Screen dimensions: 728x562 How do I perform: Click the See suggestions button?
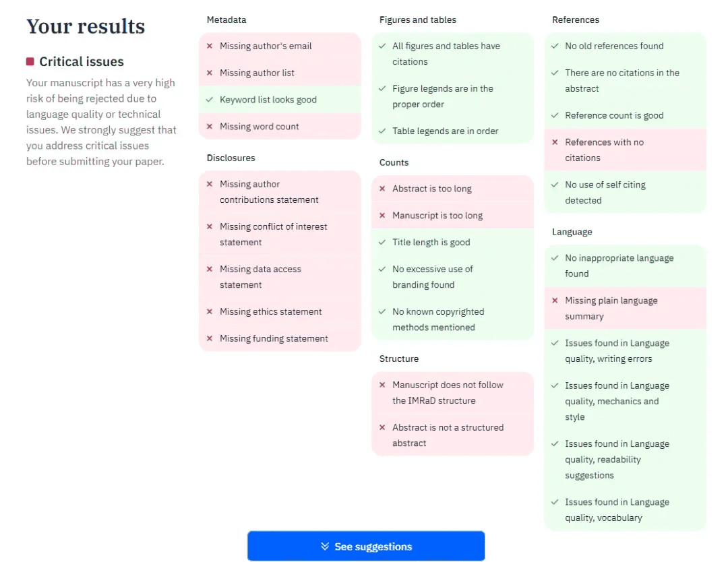366,547
